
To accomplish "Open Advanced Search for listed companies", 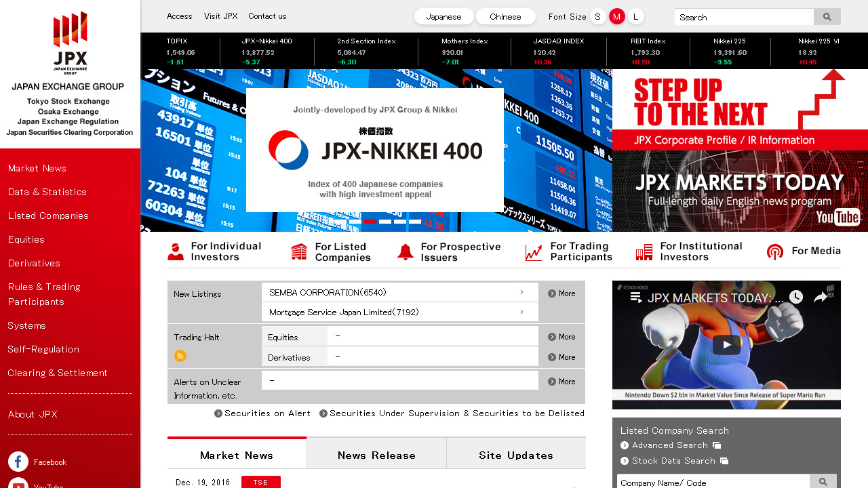I will 671,445.
